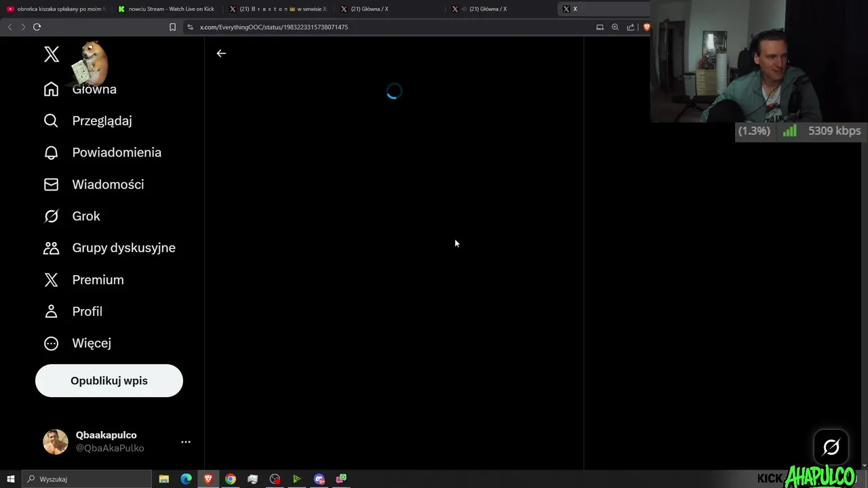Click the person icon beside Profil
The height and width of the screenshot is (488, 868).
(51, 312)
